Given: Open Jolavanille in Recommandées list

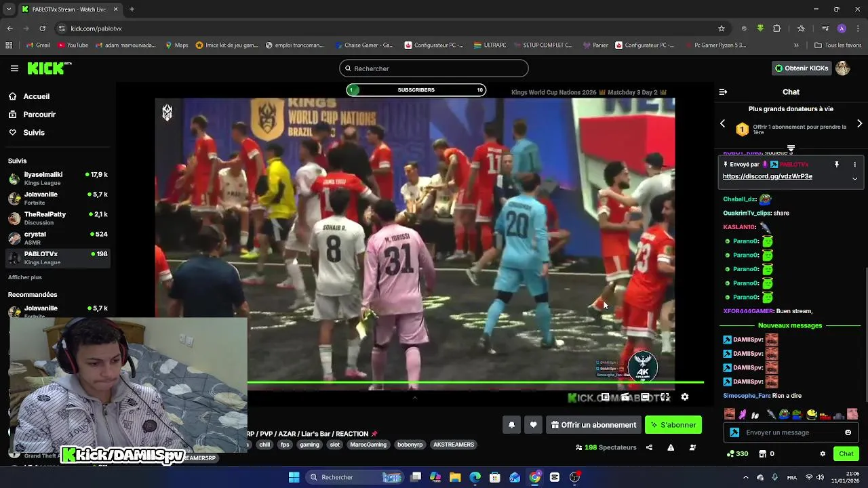Looking at the screenshot, I should coord(58,310).
